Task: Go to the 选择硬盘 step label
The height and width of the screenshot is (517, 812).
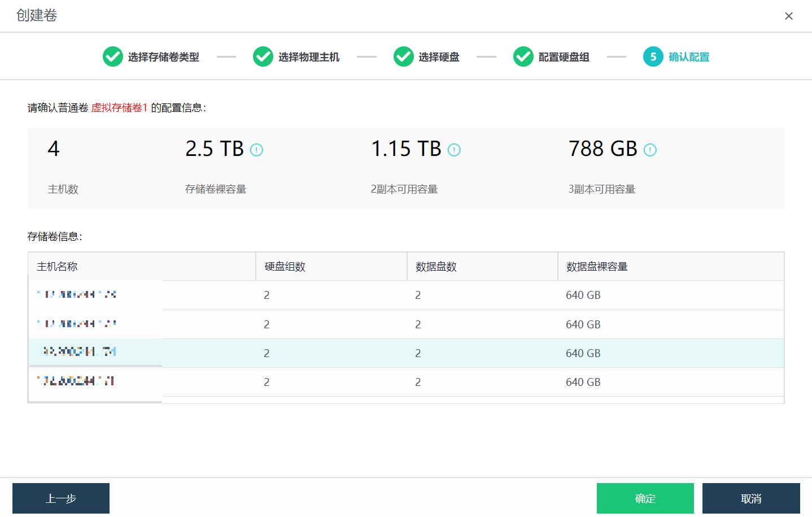Action: tap(439, 57)
